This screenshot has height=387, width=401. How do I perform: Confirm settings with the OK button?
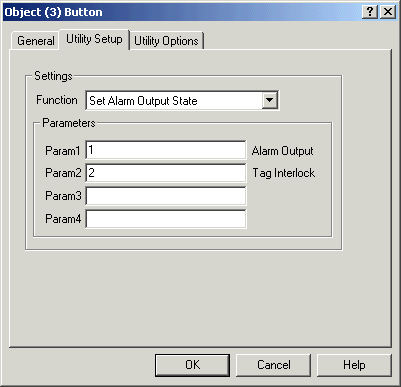pyautogui.click(x=192, y=365)
